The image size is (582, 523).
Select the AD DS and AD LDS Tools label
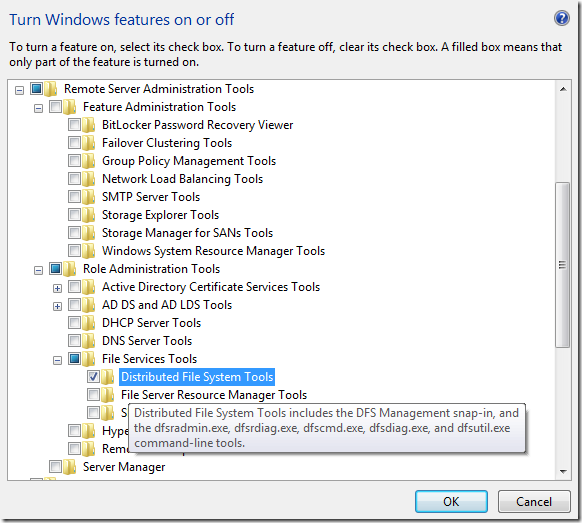click(167, 305)
